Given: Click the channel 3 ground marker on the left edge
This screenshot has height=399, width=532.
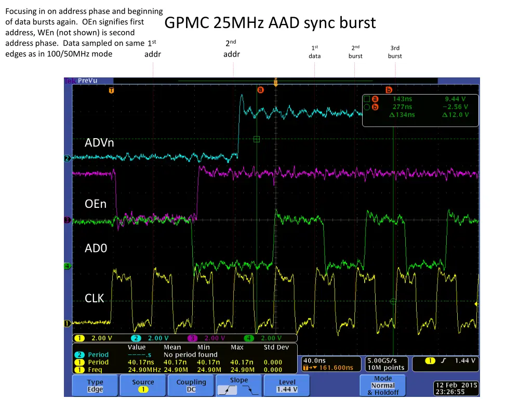Looking at the screenshot, I should [x=67, y=220].
